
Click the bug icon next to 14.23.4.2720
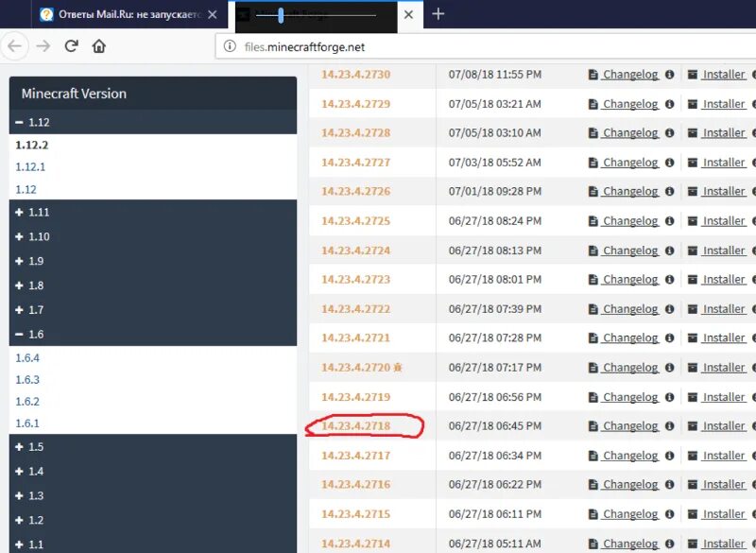coord(397,368)
